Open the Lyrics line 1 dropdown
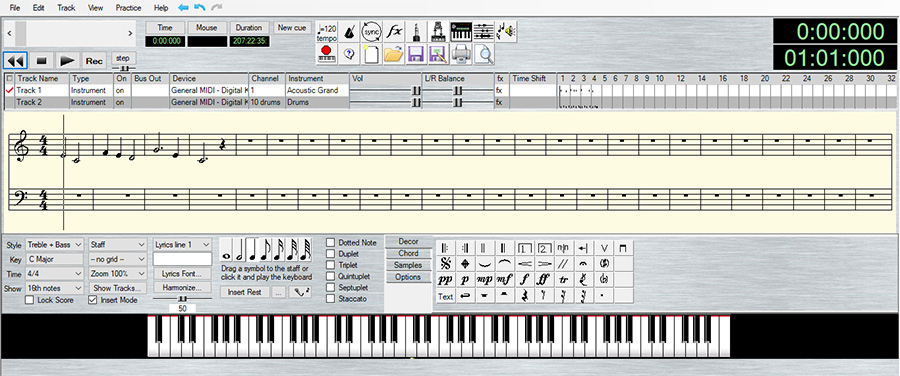900x376 pixels. [183, 245]
